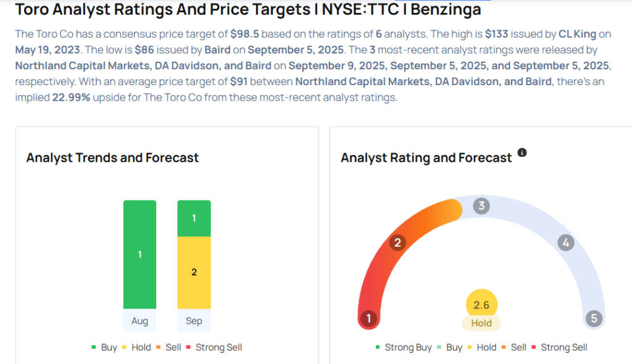
Task: Select the gauge marker numbered 2
Action: point(397,242)
